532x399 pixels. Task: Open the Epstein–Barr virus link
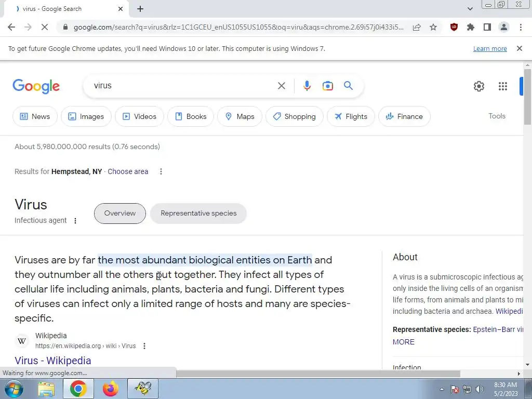tap(498, 329)
